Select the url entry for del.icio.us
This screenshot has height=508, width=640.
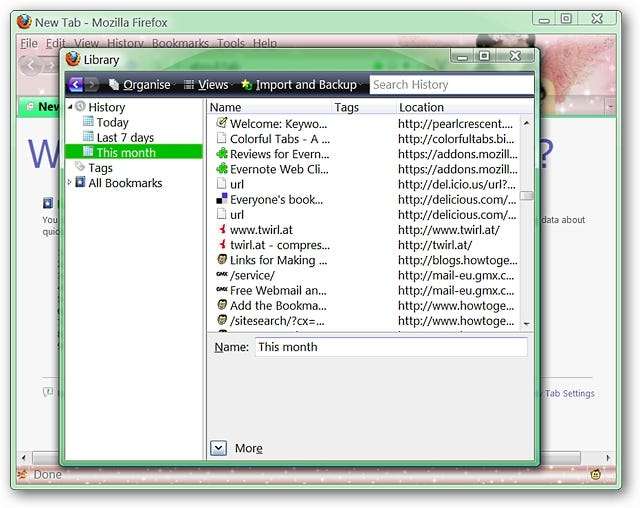tap(237, 184)
